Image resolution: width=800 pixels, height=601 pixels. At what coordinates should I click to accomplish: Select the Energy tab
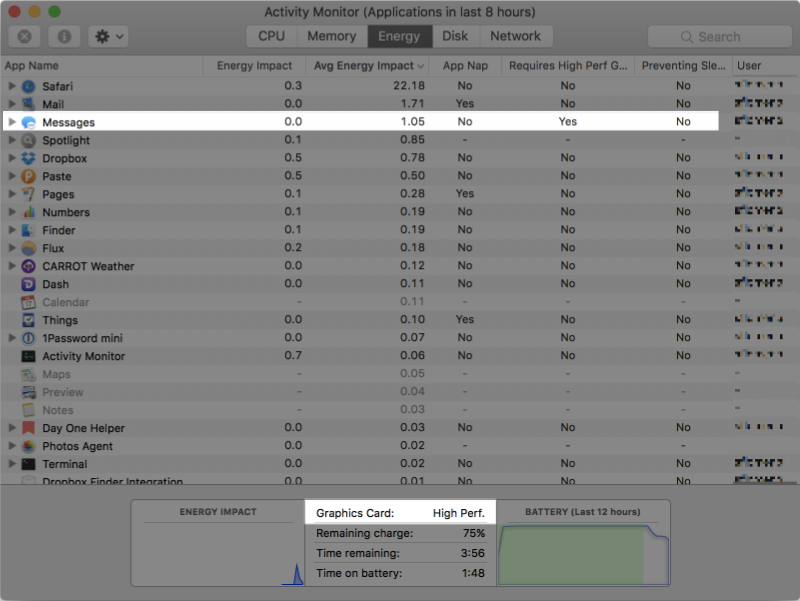[399, 36]
